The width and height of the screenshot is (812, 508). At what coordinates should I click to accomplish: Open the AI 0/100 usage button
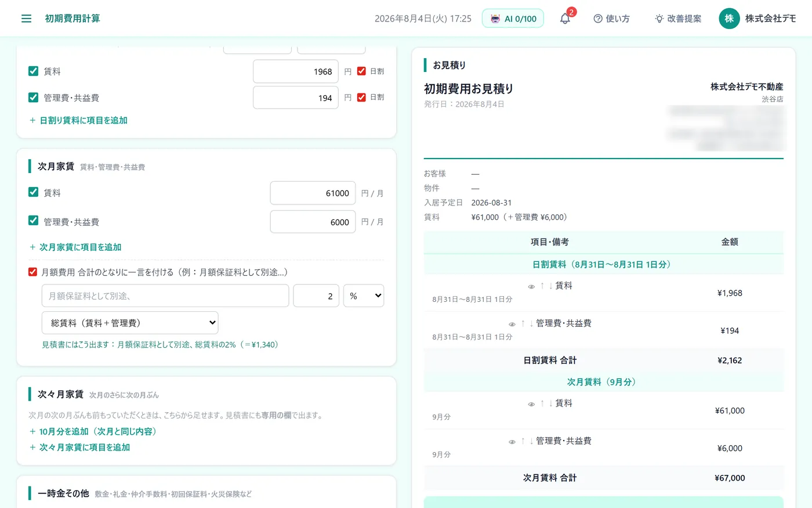[513, 19]
